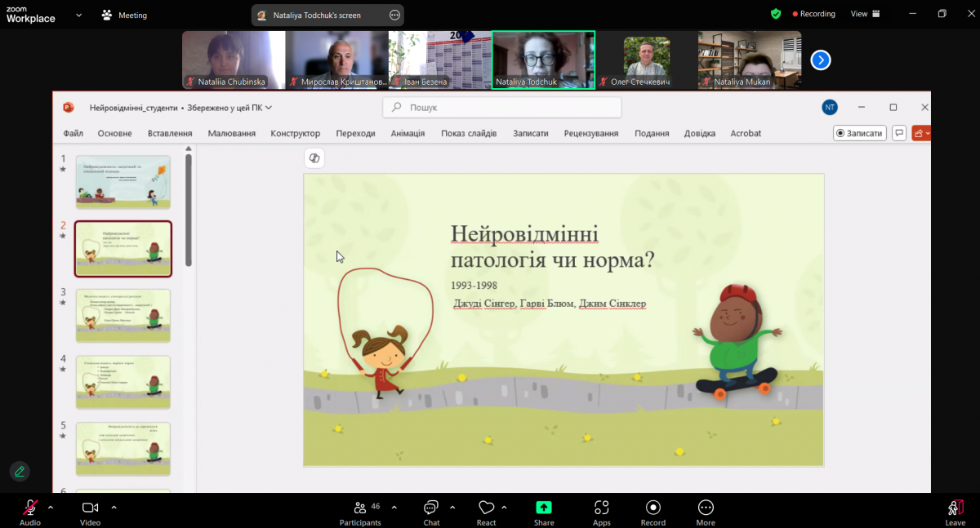Open the annotation pencil tool

pyautogui.click(x=19, y=471)
